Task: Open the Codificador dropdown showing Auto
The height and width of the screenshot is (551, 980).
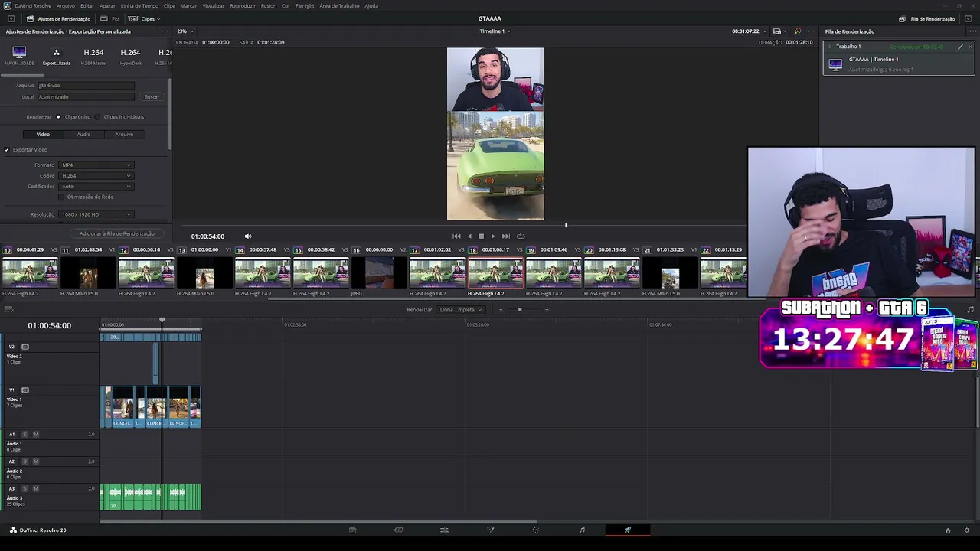Action: click(96, 187)
